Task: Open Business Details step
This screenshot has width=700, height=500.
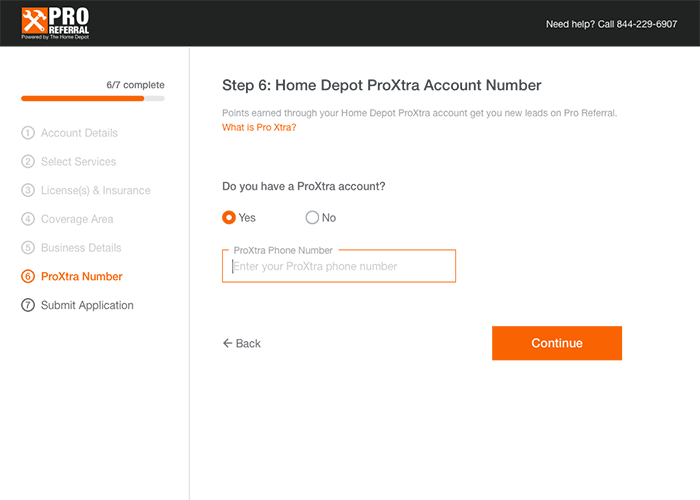Action: [x=81, y=248]
